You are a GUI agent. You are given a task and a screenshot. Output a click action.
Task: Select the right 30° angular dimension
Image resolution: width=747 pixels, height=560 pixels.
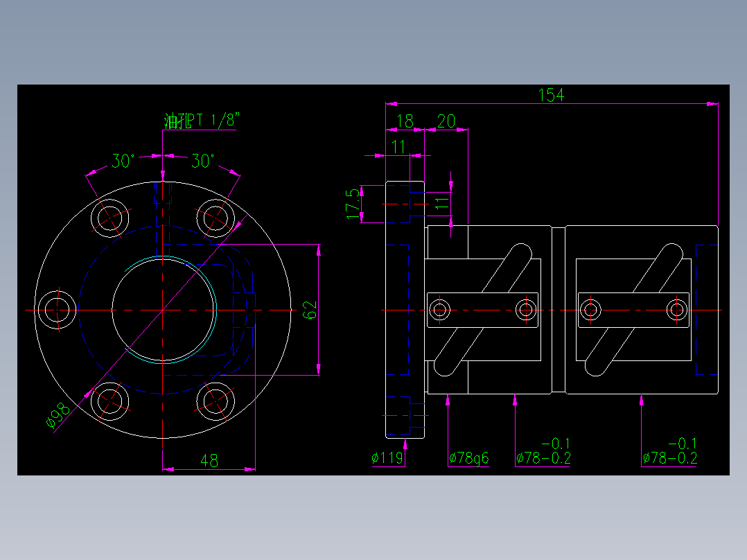click(204, 158)
